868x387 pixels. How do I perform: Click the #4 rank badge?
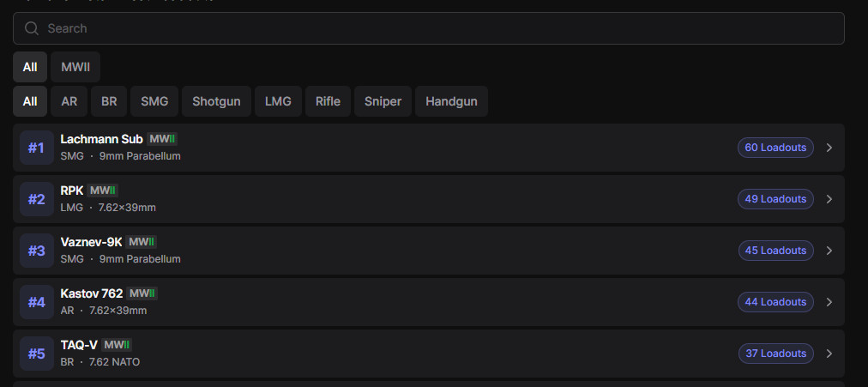(x=36, y=302)
